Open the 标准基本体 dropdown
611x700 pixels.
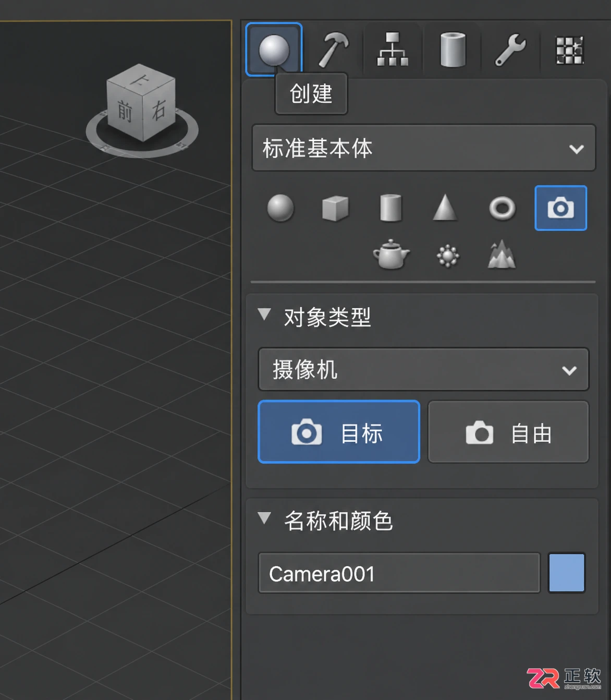point(423,148)
